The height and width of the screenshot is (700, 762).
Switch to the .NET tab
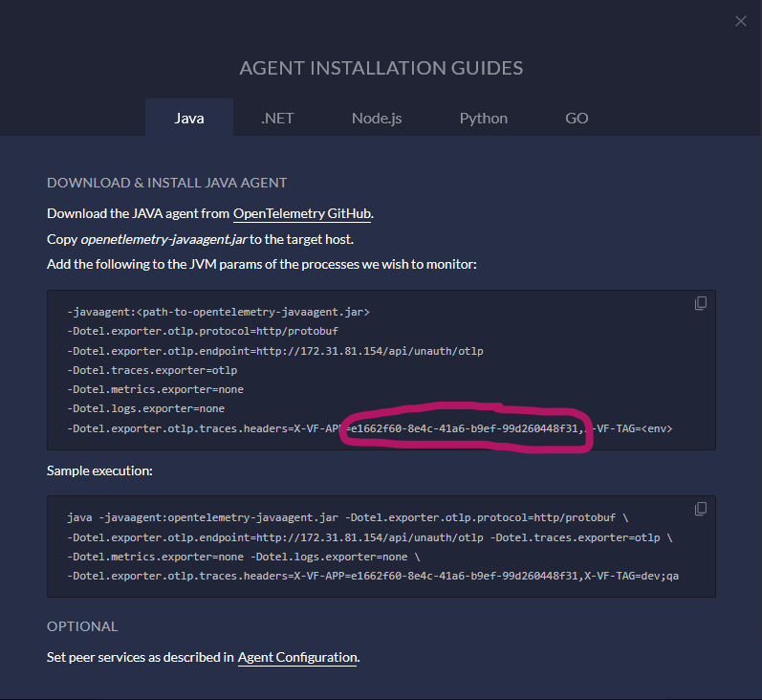pyautogui.click(x=277, y=118)
